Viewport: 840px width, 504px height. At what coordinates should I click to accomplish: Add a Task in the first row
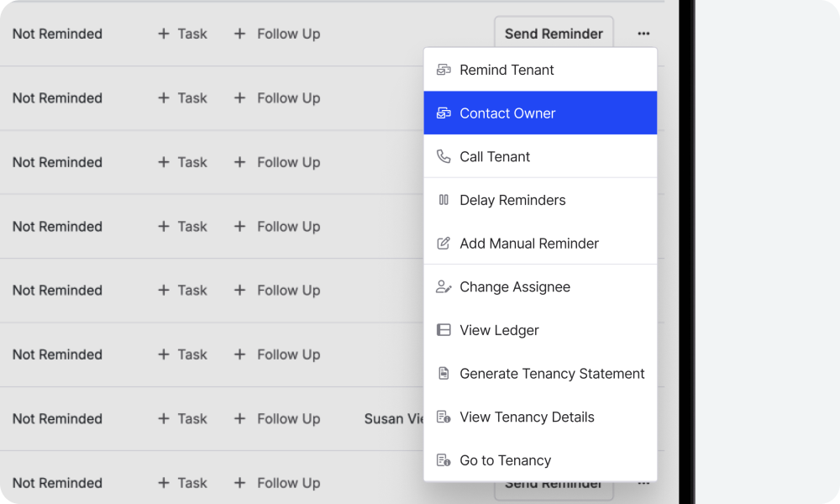pos(182,34)
